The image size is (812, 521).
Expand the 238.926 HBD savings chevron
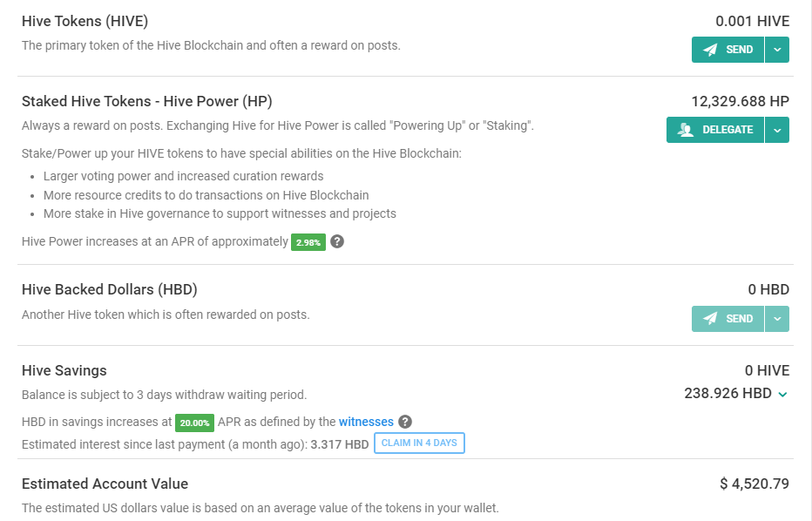click(x=783, y=395)
